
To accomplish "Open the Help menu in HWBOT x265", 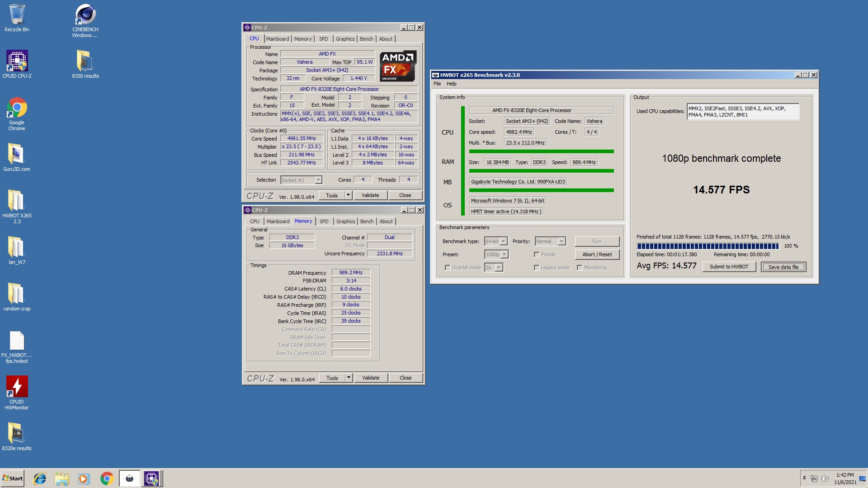I will click(451, 84).
